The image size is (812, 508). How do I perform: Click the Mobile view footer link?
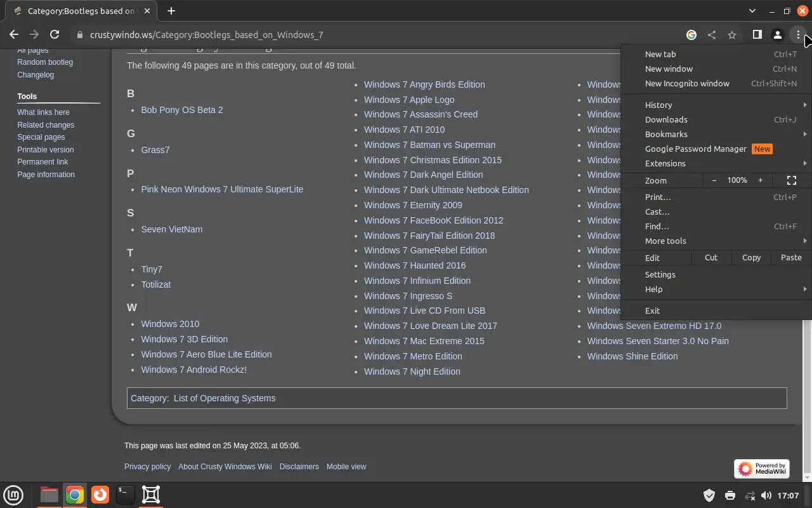[x=346, y=467]
